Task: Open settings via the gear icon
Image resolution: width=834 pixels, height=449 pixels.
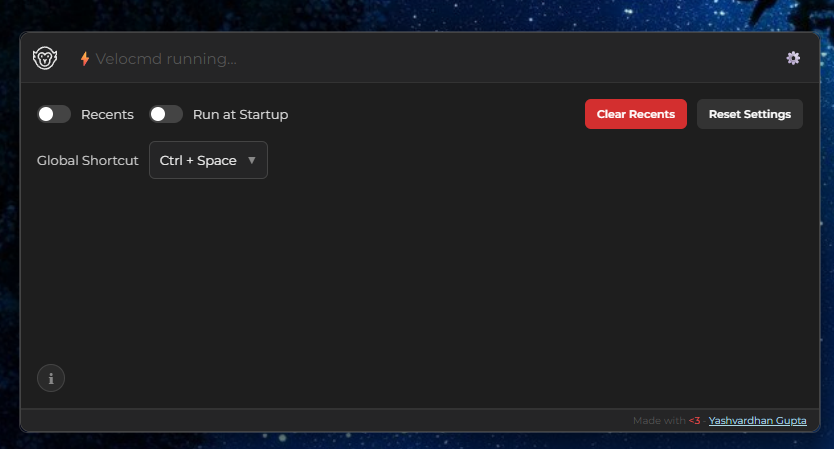Action: point(793,58)
